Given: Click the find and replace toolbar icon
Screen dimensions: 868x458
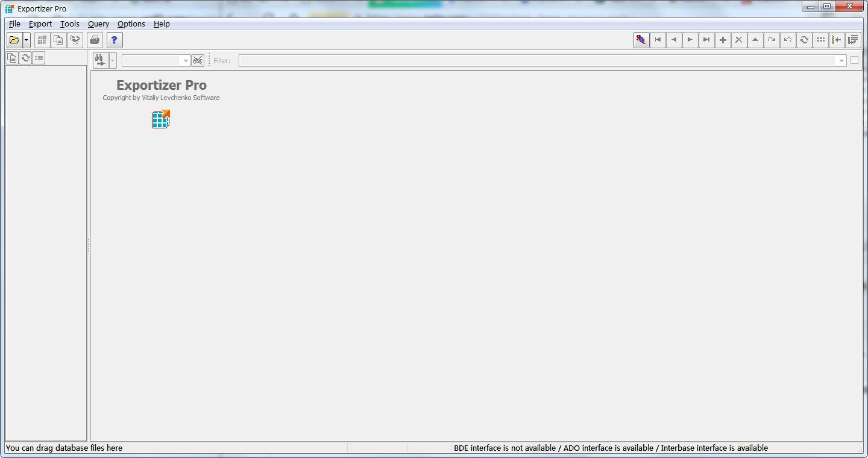Looking at the screenshot, I should pos(75,40).
